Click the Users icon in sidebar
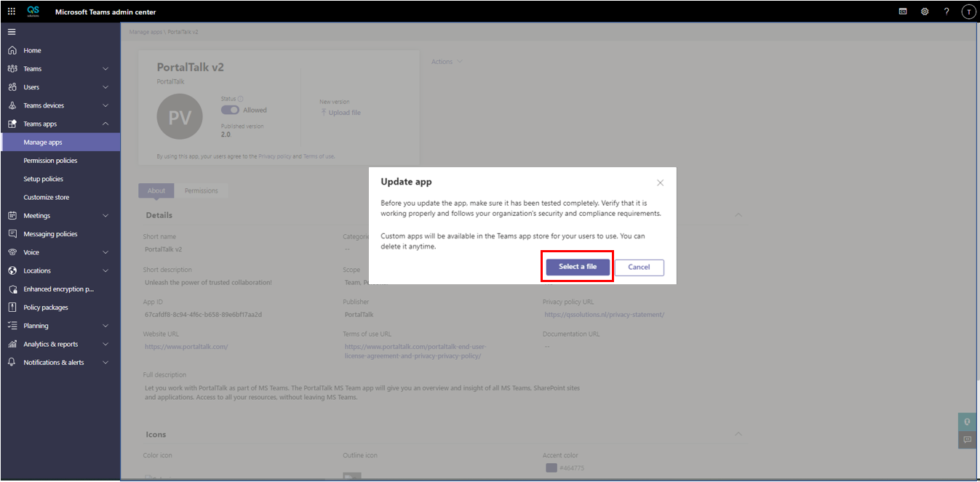The image size is (980, 482). 12,87
